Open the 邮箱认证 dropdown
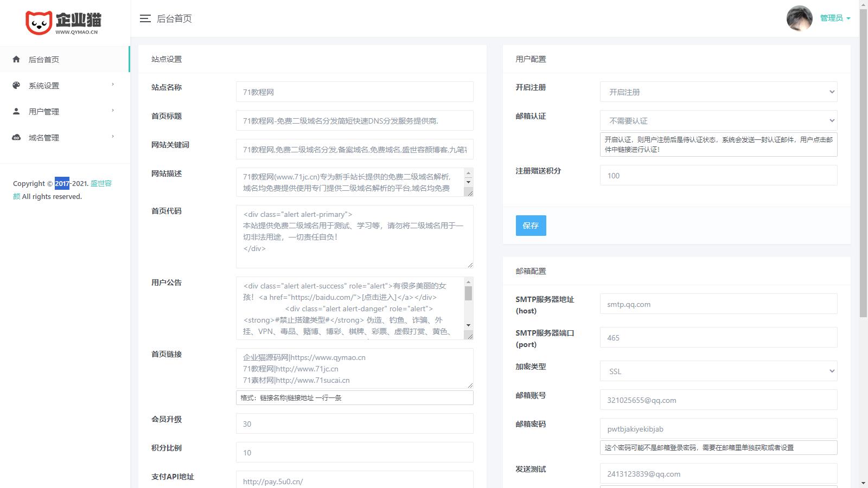Viewport: 868px width, 488px height. coord(718,121)
